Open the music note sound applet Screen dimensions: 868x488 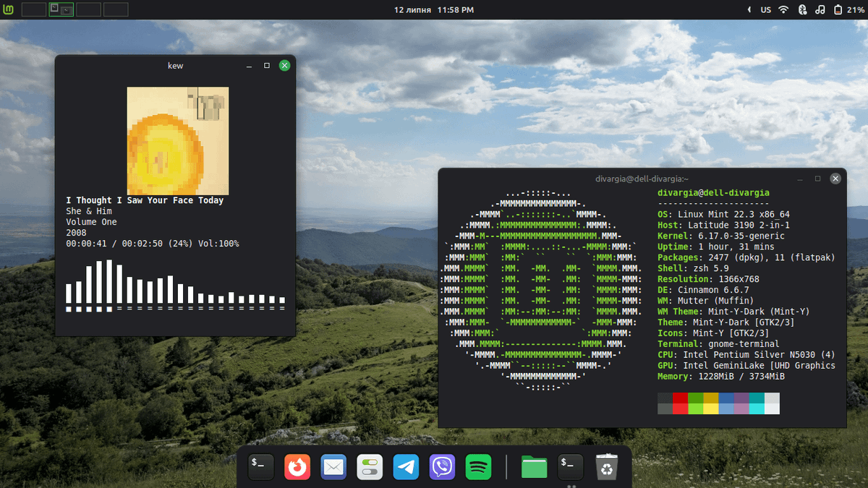coord(820,9)
